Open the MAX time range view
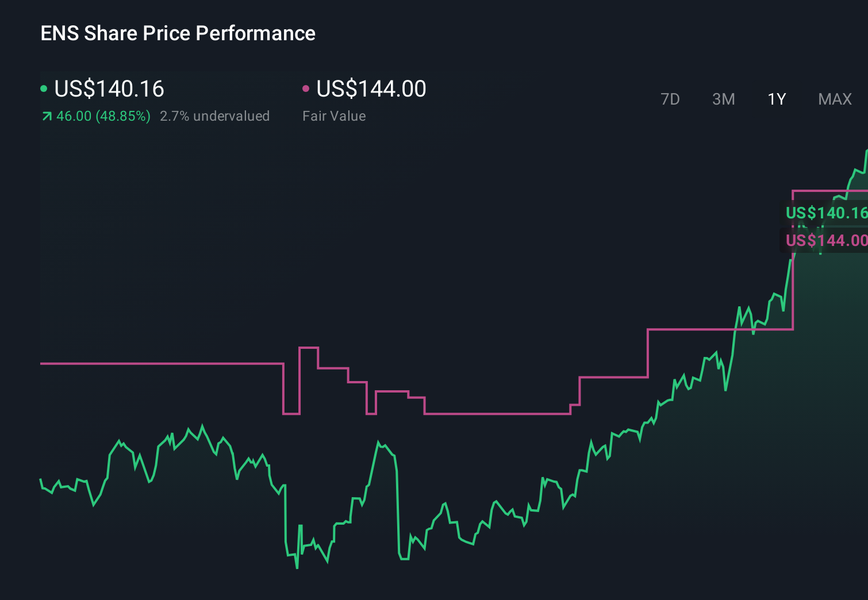This screenshot has width=868, height=600. pos(834,99)
